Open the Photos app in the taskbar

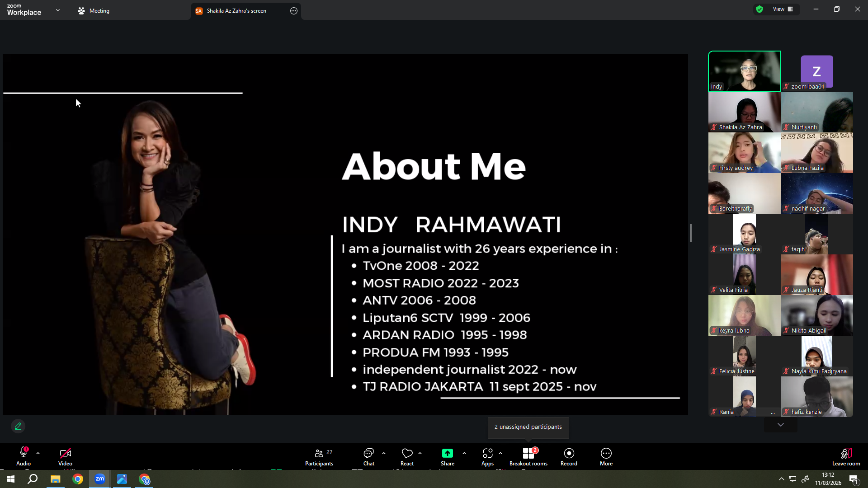click(122, 479)
